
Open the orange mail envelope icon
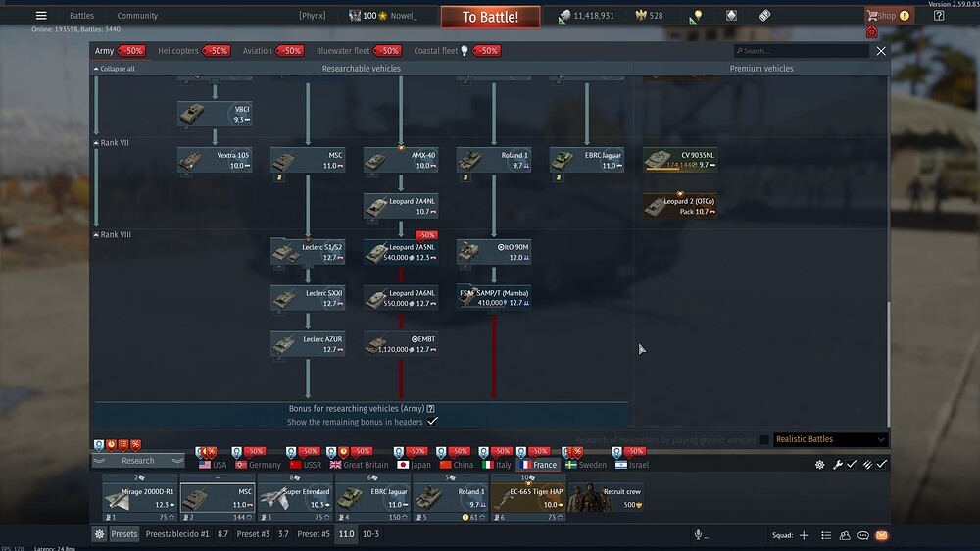coord(881,535)
